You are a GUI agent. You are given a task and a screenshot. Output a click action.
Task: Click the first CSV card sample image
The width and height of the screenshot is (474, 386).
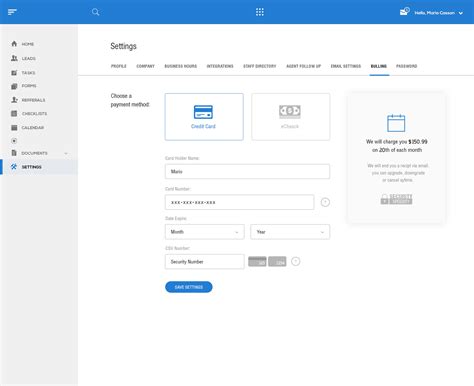[257, 262]
